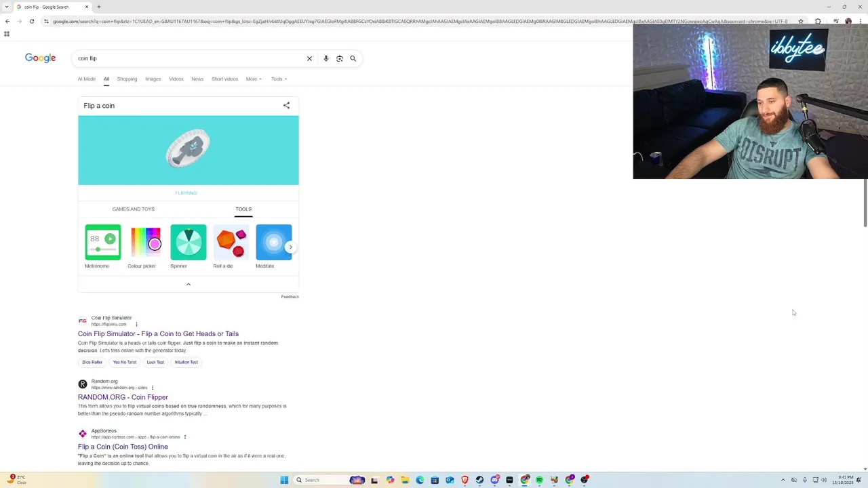This screenshot has height=488, width=868.
Task: Go to the Google logo homepage
Action: (x=40, y=58)
